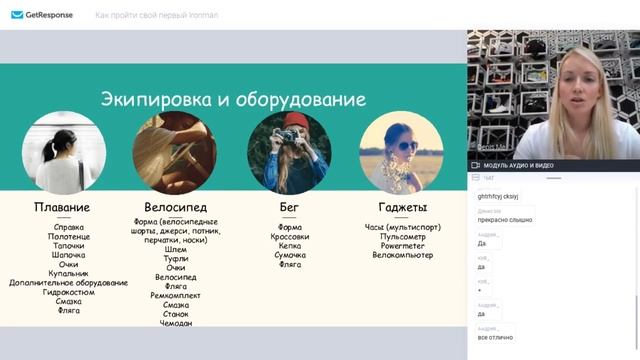640x360 pixels.
Task: Click 'Смазка' under Плавание column
Action: tap(69, 301)
